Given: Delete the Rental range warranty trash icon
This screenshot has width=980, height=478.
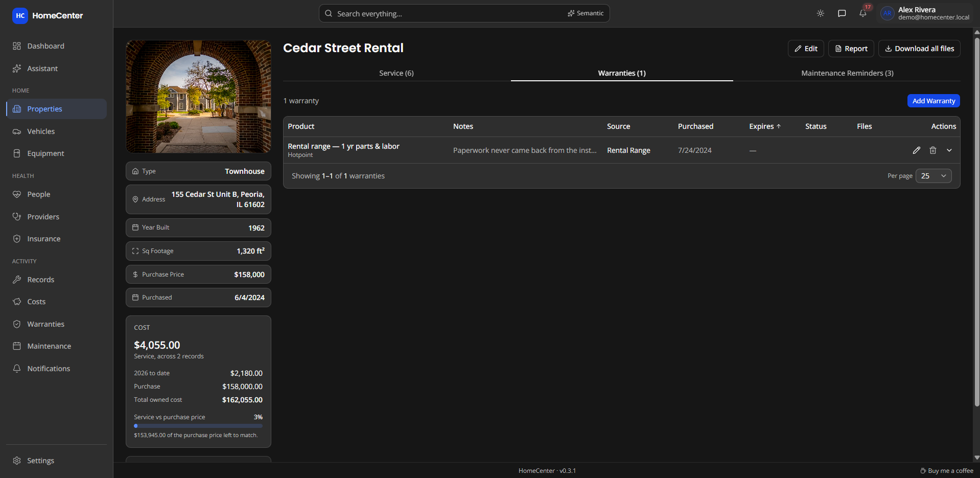Looking at the screenshot, I should (x=933, y=150).
